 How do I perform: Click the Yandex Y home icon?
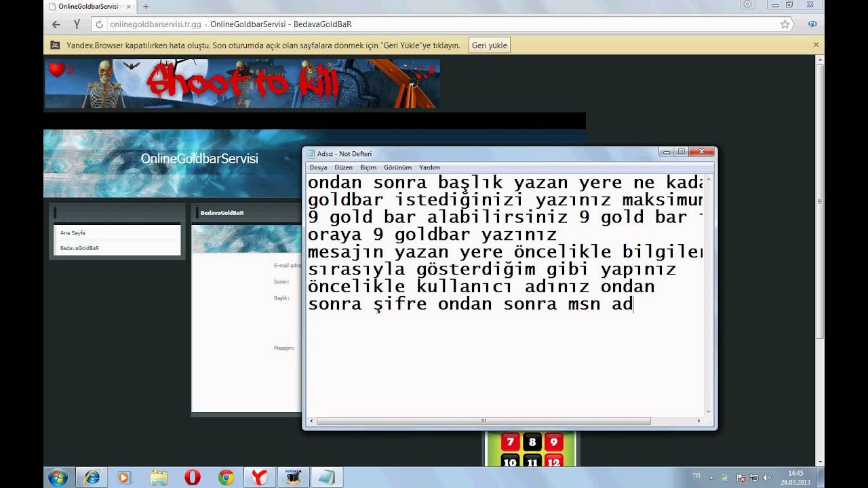(77, 24)
